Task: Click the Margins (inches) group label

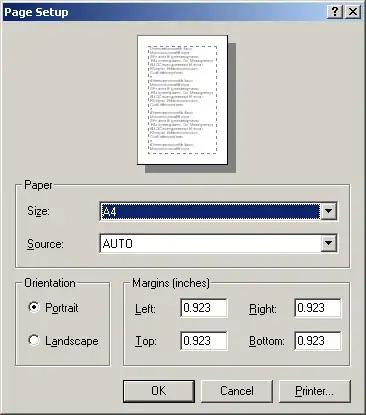Action: click(x=171, y=283)
